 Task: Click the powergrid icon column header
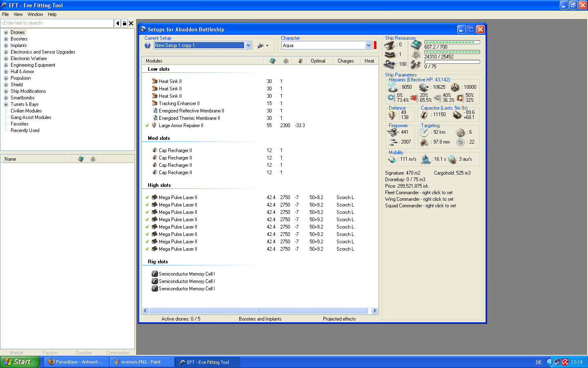286,61
